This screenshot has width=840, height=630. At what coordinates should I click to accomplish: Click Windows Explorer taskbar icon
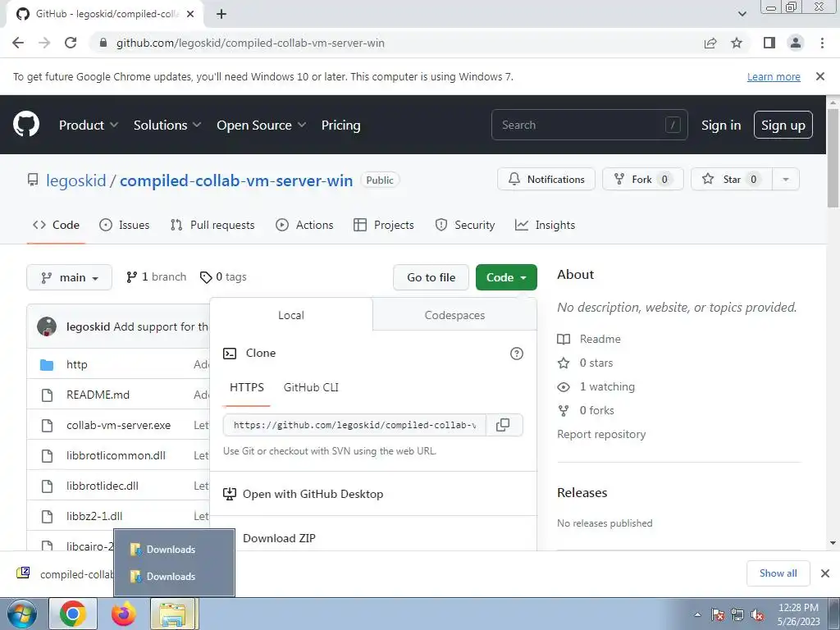pyautogui.click(x=174, y=614)
